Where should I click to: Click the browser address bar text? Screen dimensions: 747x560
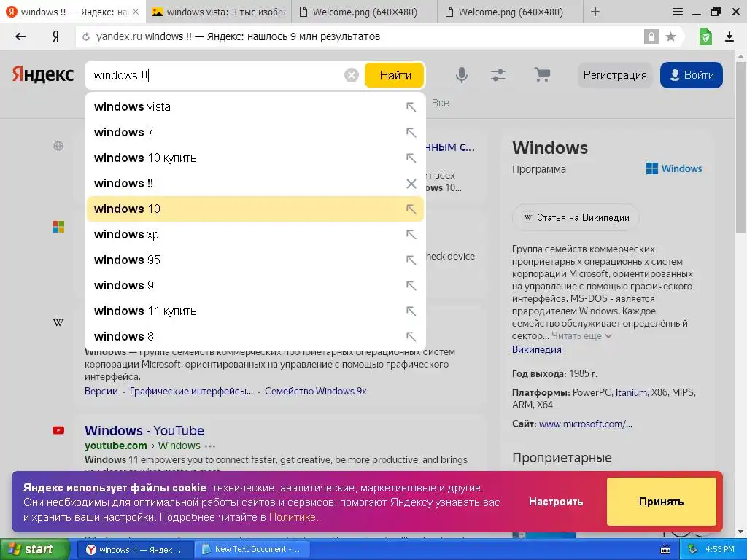point(238,36)
